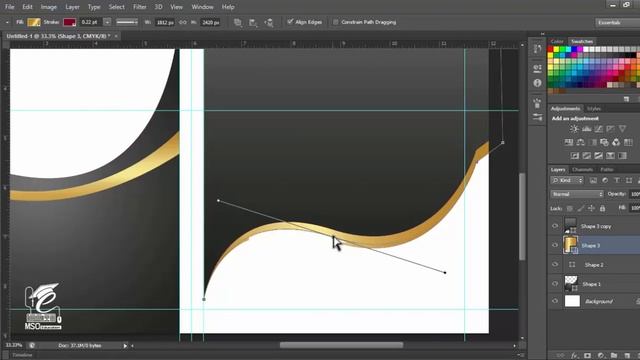Lock image pixels

(580, 208)
